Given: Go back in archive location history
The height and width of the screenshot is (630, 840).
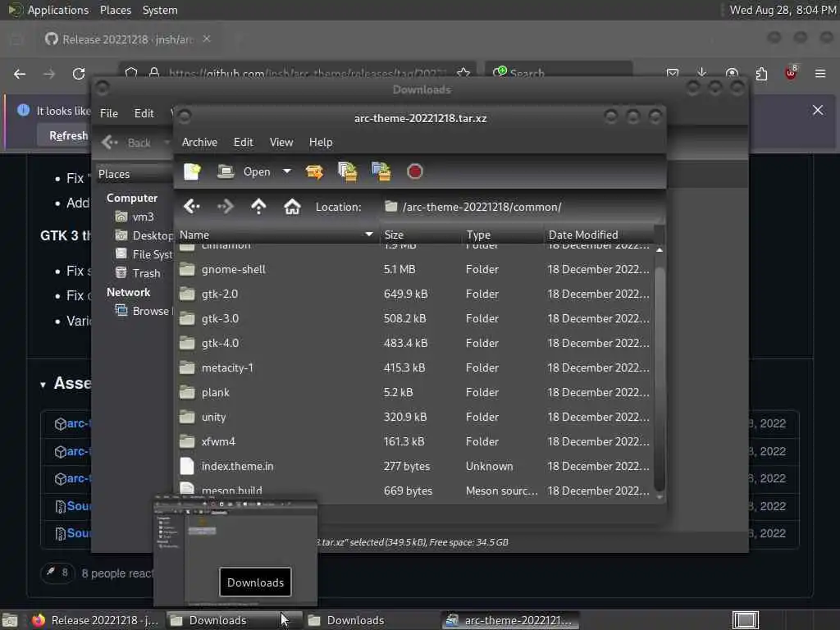Looking at the screenshot, I should tap(192, 206).
